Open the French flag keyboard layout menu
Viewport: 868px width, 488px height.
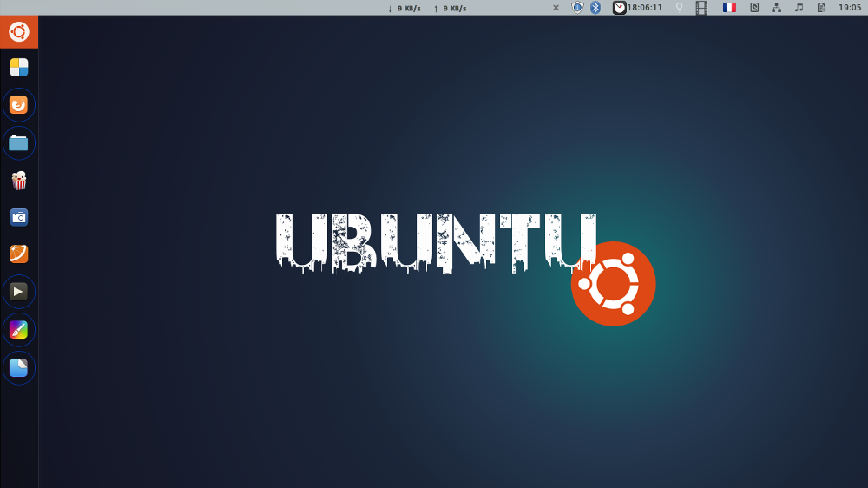[729, 8]
